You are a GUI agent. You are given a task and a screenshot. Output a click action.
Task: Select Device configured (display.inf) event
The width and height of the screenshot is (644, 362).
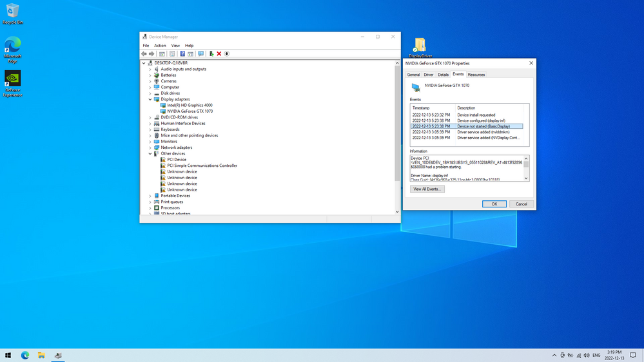(467, 120)
